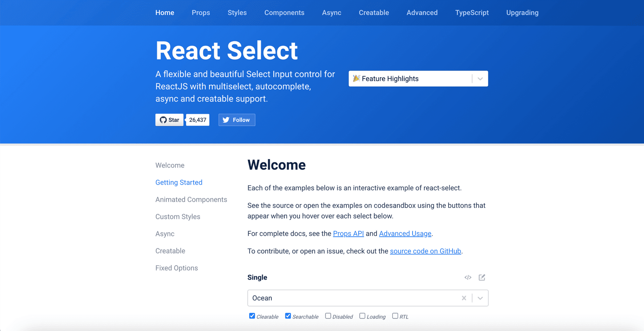This screenshot has height=331, width=644.
Task: Click the Twitter Follow button
Action: tap(237, 120)
